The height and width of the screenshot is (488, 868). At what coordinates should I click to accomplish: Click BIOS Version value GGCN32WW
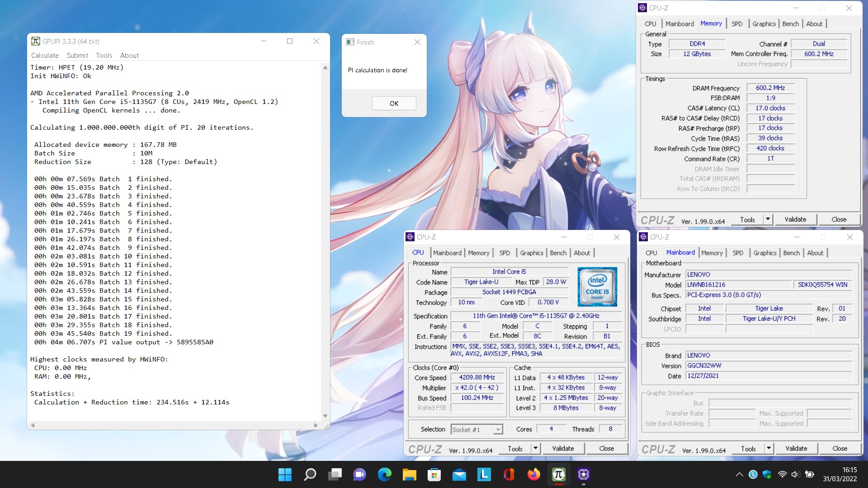pos(769,366)
